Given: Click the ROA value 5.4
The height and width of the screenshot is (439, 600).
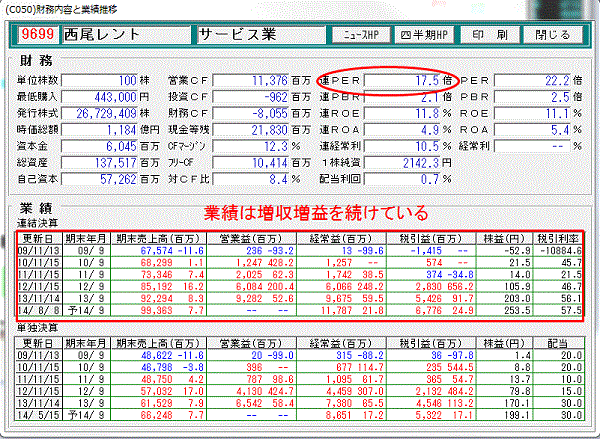Looking at the screenshot, I should click(533, 130).
